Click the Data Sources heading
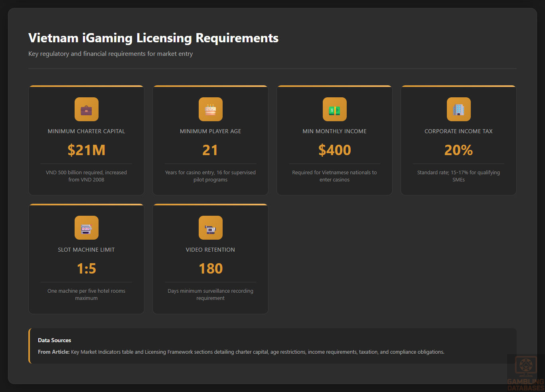 [54, 340]
